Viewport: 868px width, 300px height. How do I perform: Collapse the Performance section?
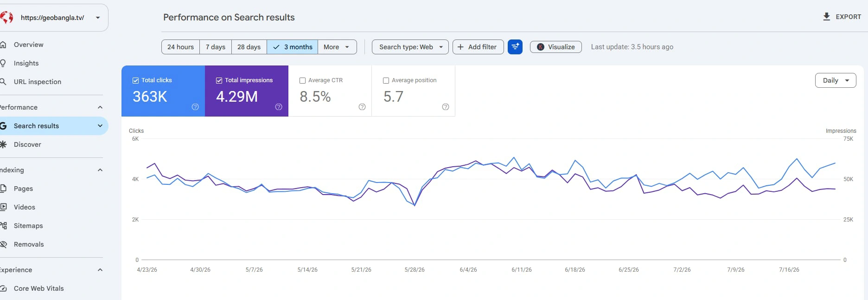pos(100,107)
